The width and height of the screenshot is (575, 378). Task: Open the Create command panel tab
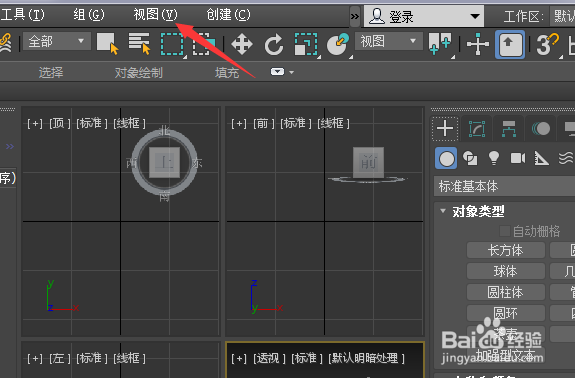tap(445, 129)
